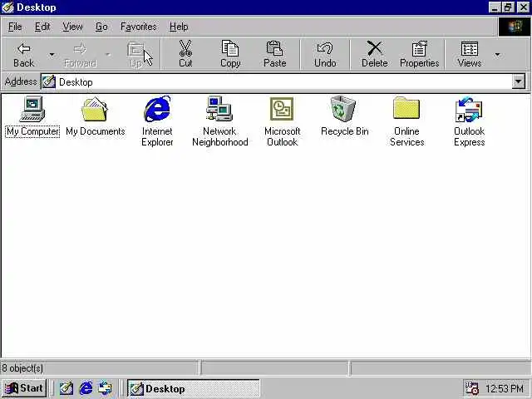The image size is (532, 399).
Task: Open the Forward history dropdown arrow
Action: (107, 55)
